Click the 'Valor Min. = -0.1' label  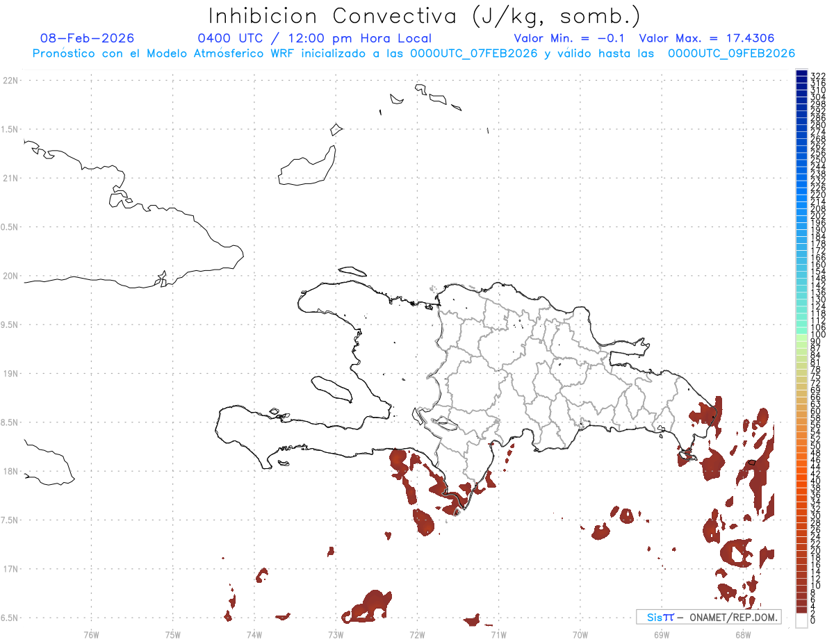point(570,38)
